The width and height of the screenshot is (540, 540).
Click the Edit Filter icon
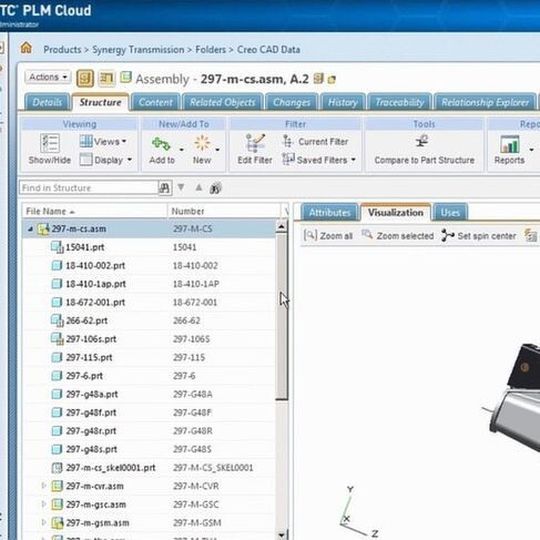pos(255,143)
